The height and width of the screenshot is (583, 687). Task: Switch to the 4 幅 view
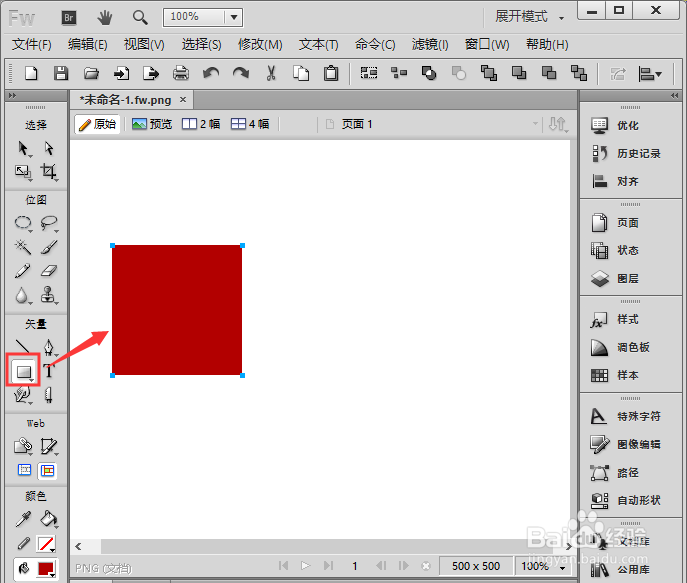250,124
